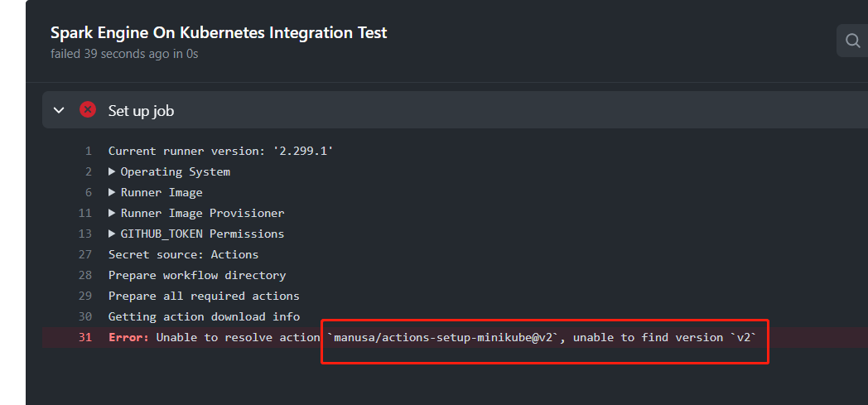Click the Spark Engine On Kubernetes Integration Test title
Viewport: 868px width, 405px height.
click(219, 32)
